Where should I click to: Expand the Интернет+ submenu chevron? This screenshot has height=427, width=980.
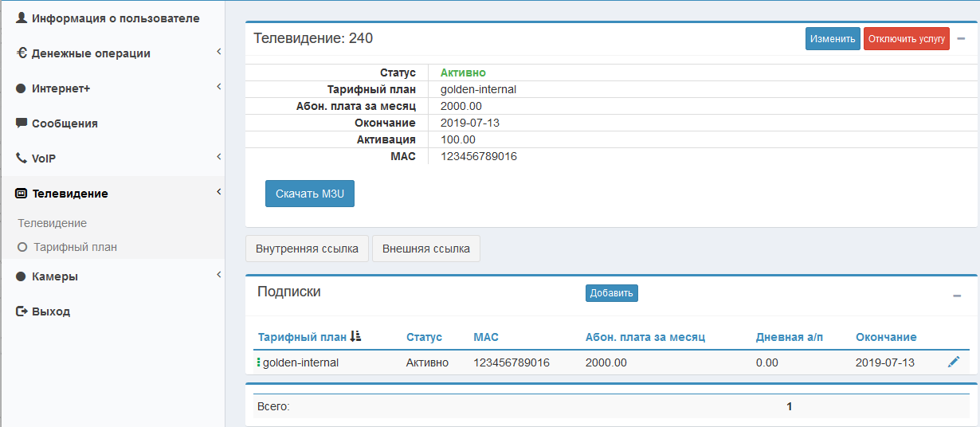pyautogui.click(x=218, y=87)
